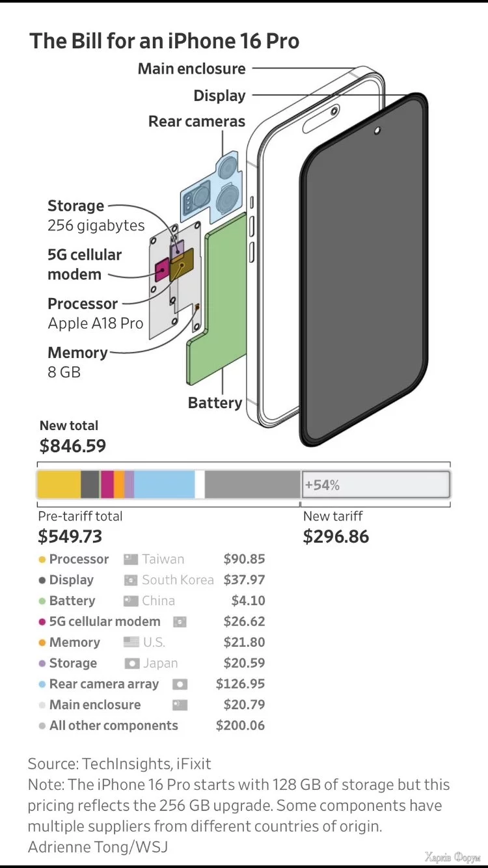Image resolution: width=488 pixels, height=868 pixels.
Task: Click the $846.59 new total figure
Action: (72, 446)
